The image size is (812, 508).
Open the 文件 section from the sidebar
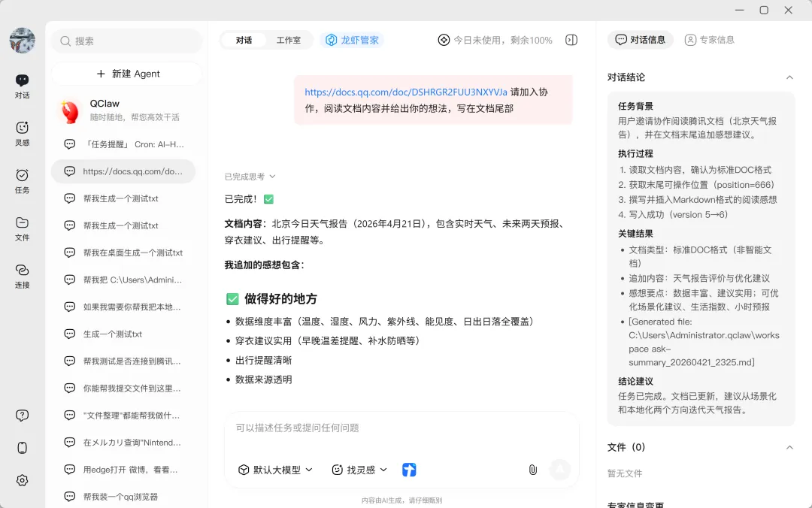pyautogui.click(x=22, y=225)
